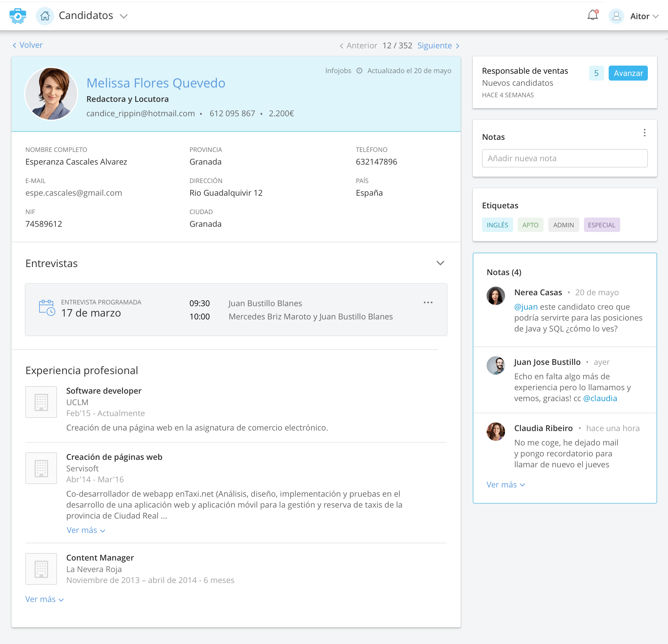Go to Anterior candidate
This screenshot has height=644, width=668.
(x=358, y=46)
